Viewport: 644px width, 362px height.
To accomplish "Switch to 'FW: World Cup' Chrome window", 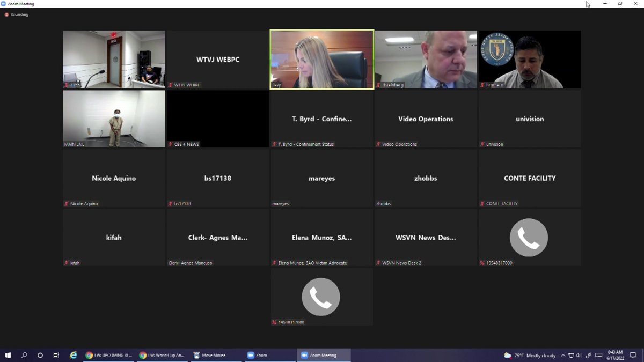I will click(162, 355).
